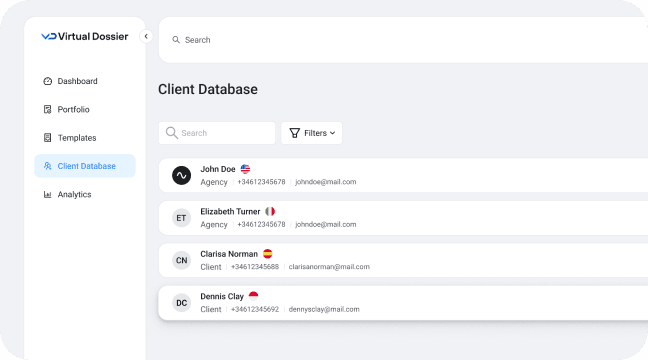This screenshot has height=360, width=648.
Task: Open the Elizabeth Turner client name
Action: pos(230,212)
